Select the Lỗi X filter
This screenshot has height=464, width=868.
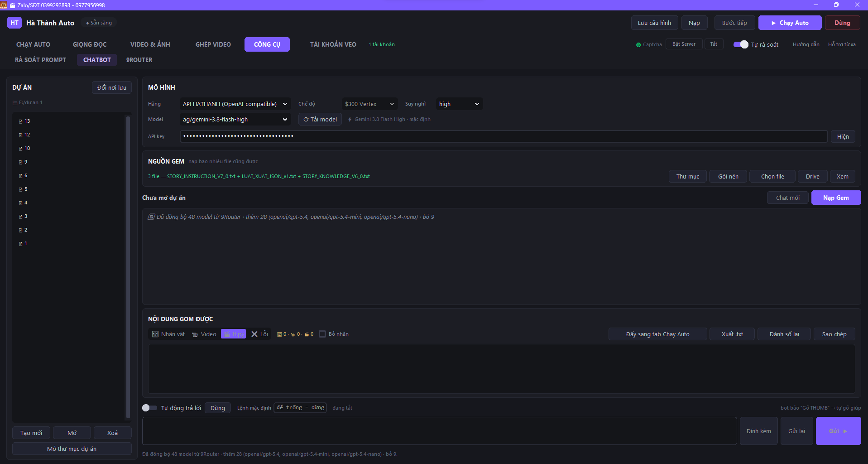pos(259,334)
